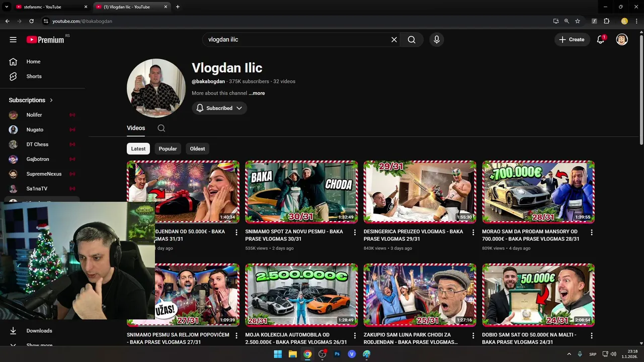
Task: Show hidden system tray icons chevron
Action: [x=569, y=354]
